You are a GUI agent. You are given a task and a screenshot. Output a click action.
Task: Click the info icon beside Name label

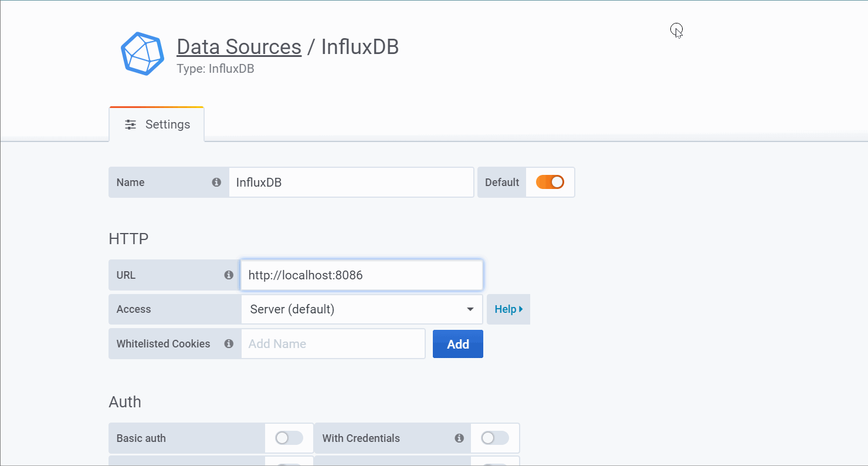[x=216, y=183]
